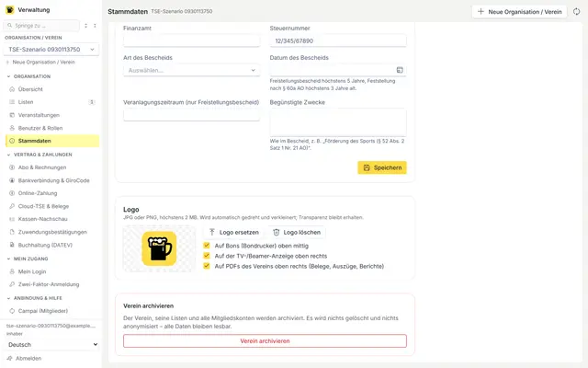Click the beer mug app logo in sidebar header
This screenshot has height=368, width=588.
[10, 10]
